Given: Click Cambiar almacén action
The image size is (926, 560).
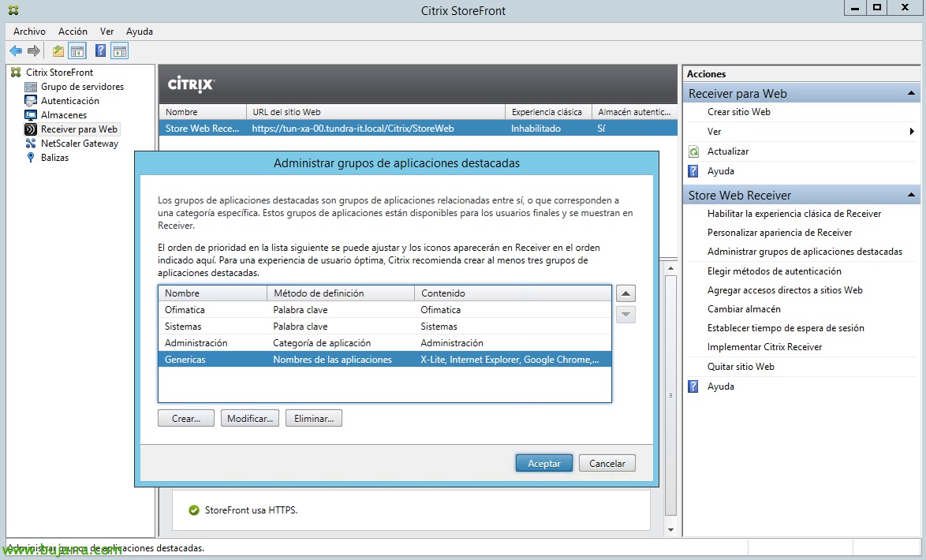Looking at the screenshot, I should (744, 309).
